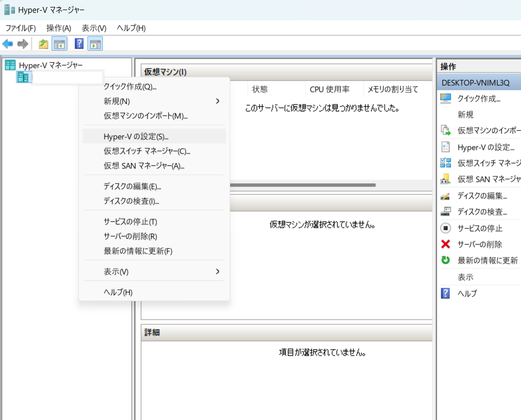Click the blue Back arrow in toolbar

coord(8,44)
